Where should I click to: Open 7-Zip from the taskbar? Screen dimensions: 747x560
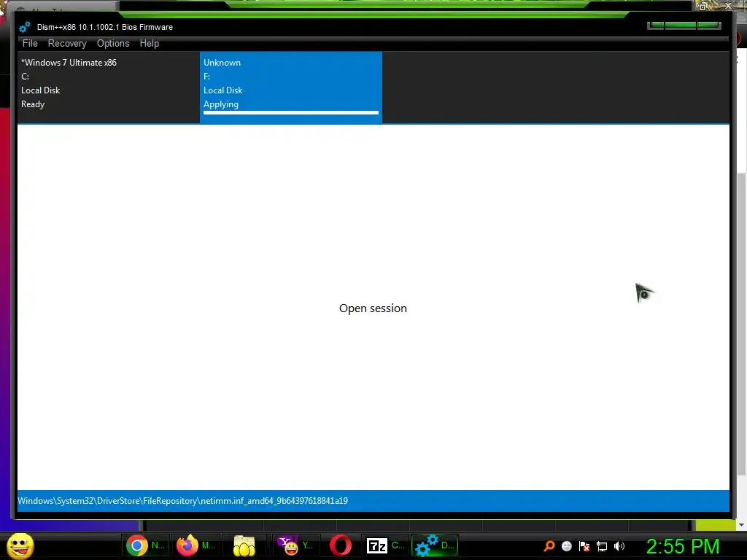(x=385, y=545)
